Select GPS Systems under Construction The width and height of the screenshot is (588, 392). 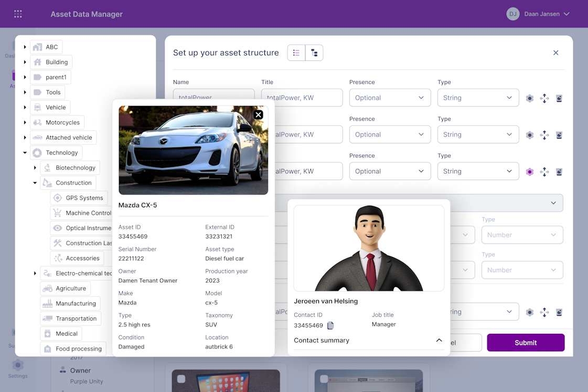point(79,198)
